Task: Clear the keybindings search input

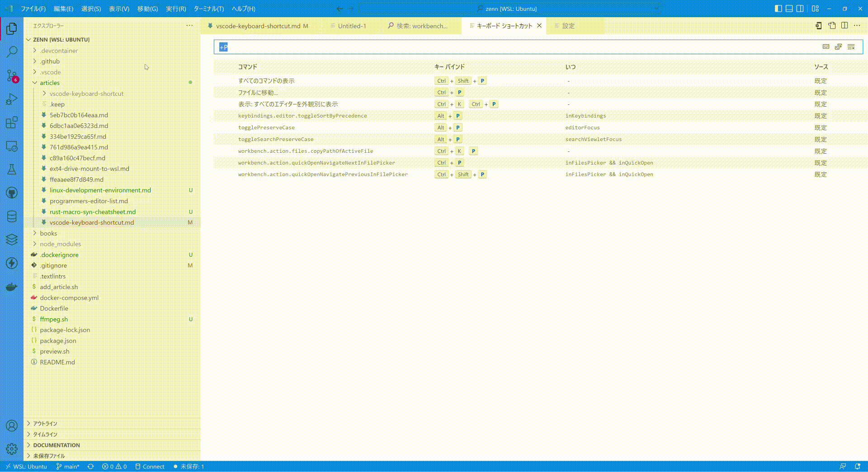Action: point(851,47)
